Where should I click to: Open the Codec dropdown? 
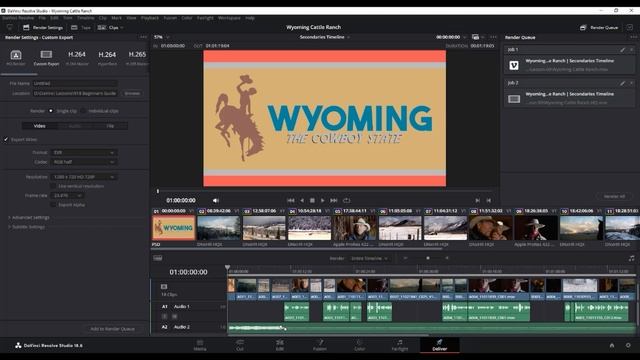[84, 162]
